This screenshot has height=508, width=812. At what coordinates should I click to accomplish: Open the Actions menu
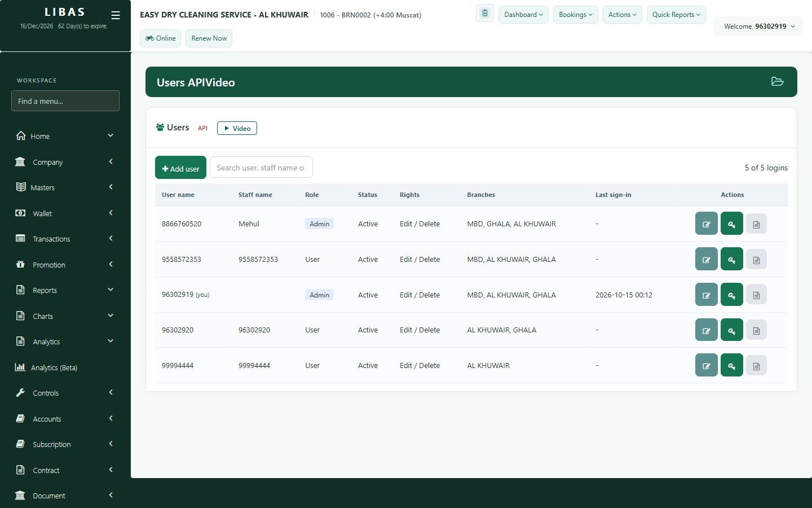pos(623,15)
